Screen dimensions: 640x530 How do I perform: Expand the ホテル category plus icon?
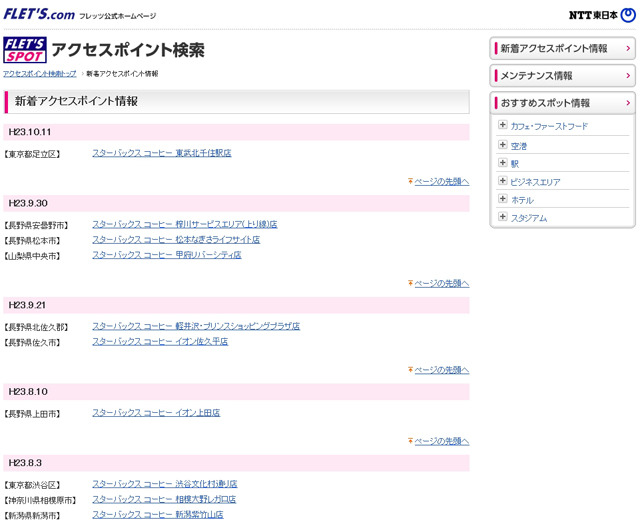point(502,199)
